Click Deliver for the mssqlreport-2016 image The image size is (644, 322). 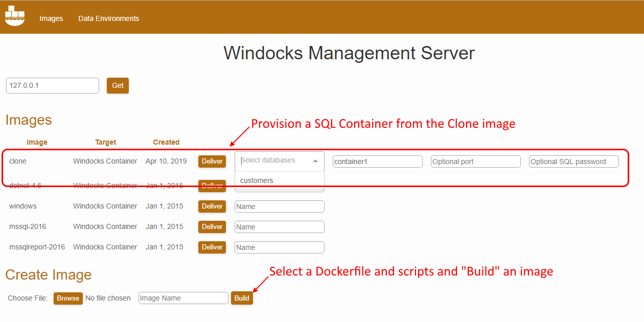click(212, 247)
